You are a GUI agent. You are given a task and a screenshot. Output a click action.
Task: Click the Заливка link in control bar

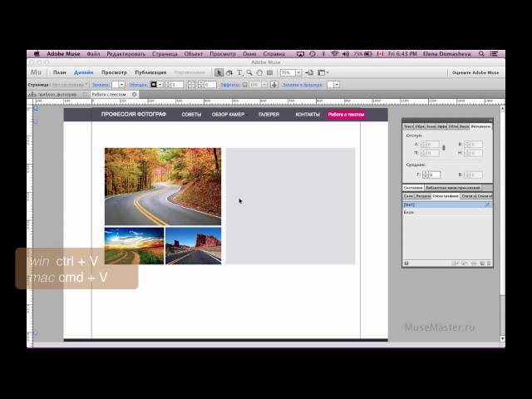pyautogui.click(x=101, y=85)
